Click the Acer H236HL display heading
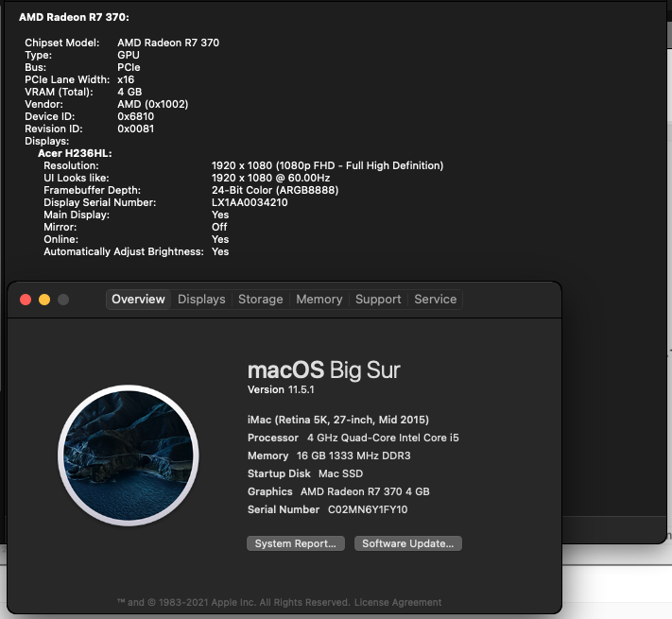The image size is (672, 619). (x=75, y=153)
